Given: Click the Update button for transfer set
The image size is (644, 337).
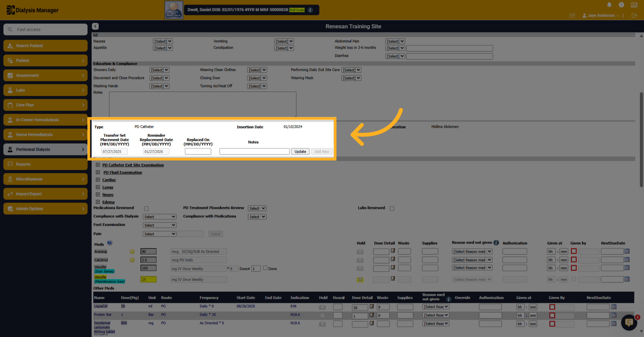Looking at the screenshot, I should pyautogui.click(x=300, y=151).
